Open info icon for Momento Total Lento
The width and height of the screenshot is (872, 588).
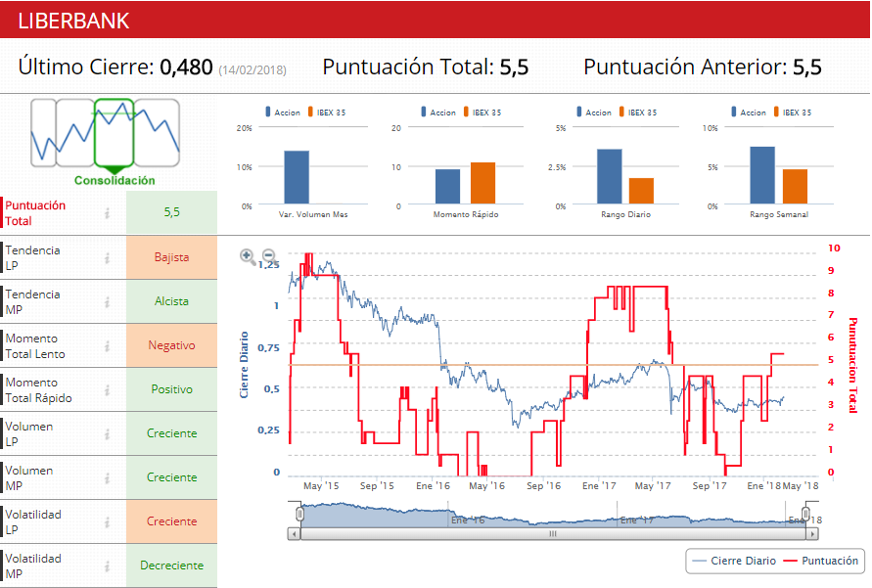pos(108,346)
